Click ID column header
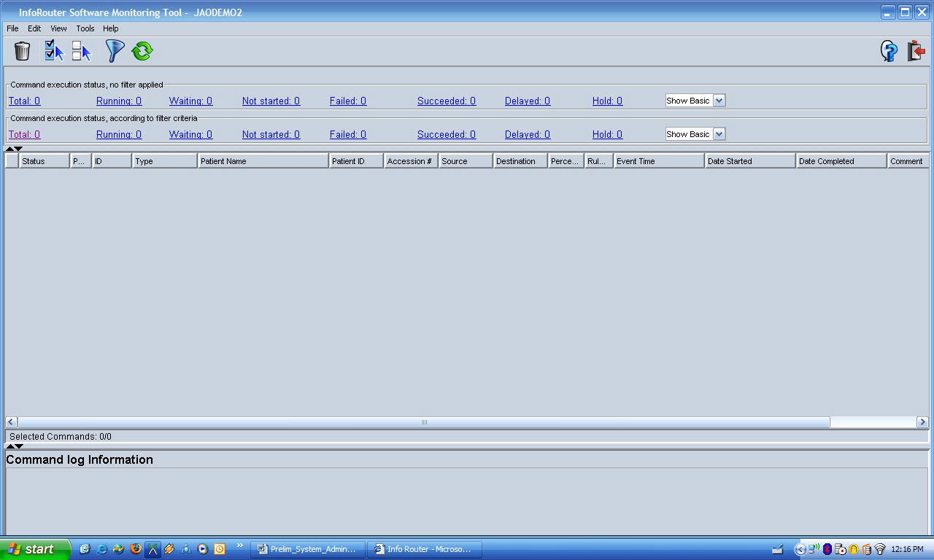The image size is (934, 560). (112, 161)
